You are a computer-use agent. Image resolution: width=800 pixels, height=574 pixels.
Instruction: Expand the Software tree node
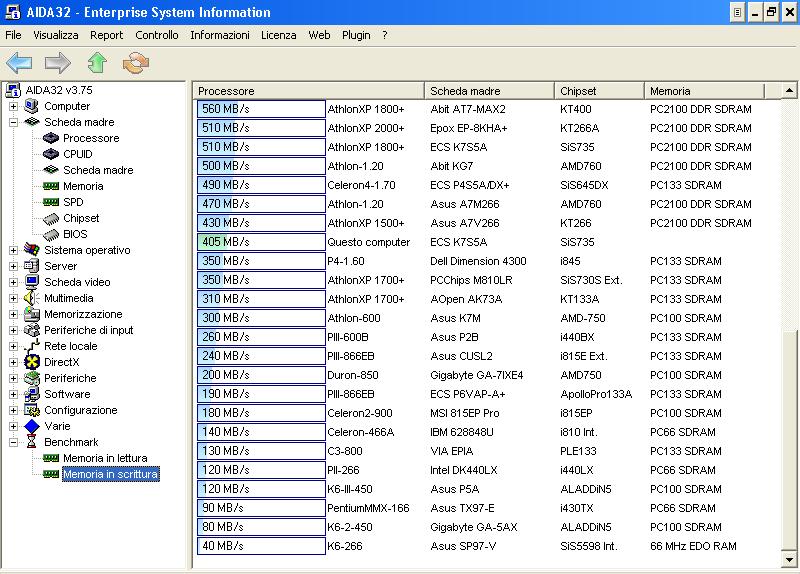point(13,394)
